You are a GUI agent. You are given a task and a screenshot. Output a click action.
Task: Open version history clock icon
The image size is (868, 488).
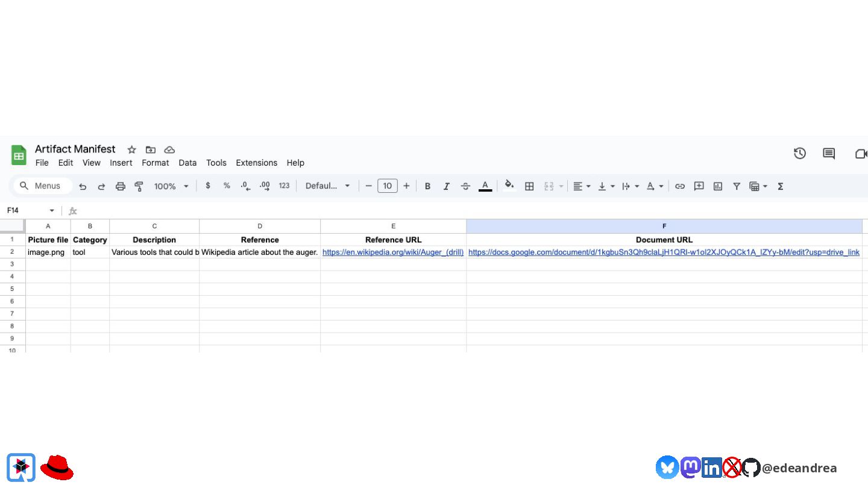800,154
